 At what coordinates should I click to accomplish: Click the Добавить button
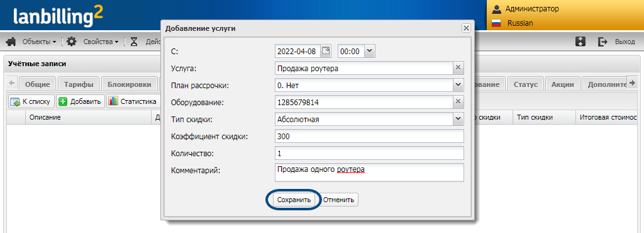point(80,101)
